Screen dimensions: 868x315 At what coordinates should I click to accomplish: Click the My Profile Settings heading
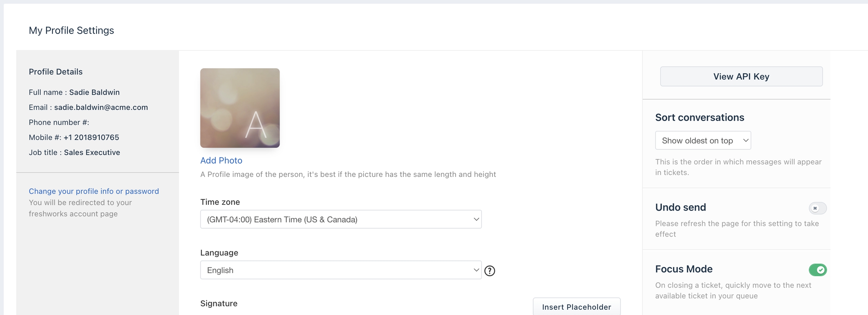coord(71,30)
